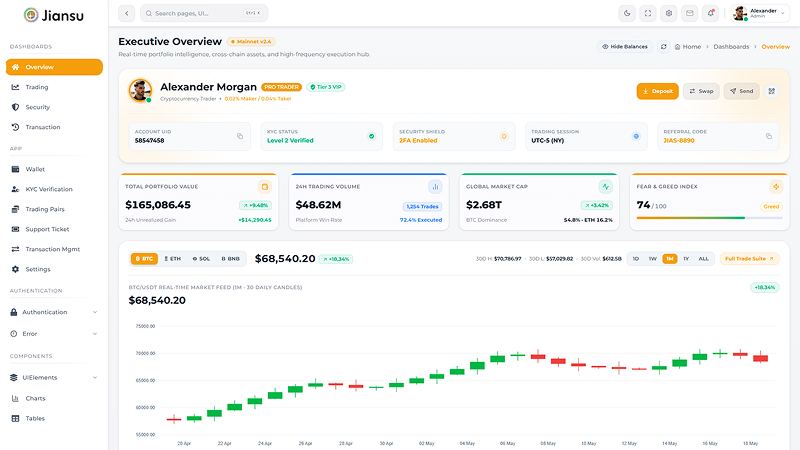
Task: Enter fullscreen mode icon
Action: click(648, 13)
